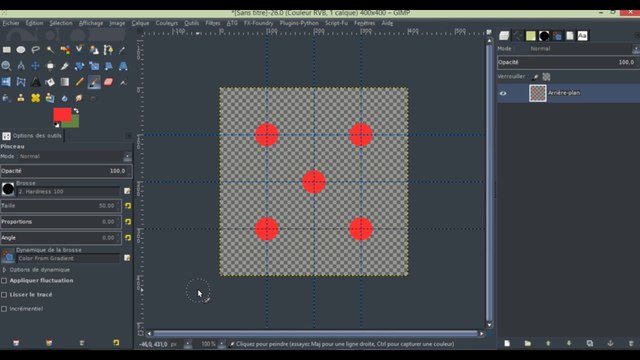This screenshot has width=640, height=360.
Task: Select the Eraser tool
Action: pyautogui.click(x=108, y=82)
